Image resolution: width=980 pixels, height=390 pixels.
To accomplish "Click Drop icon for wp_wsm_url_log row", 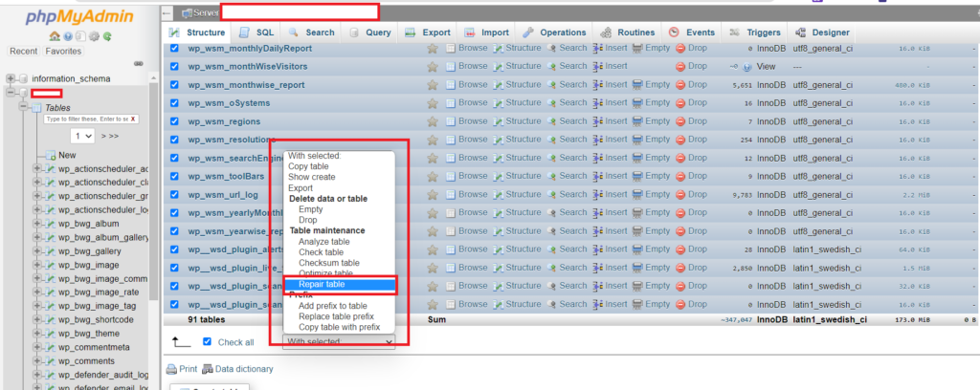I will (x=680, y=194).
